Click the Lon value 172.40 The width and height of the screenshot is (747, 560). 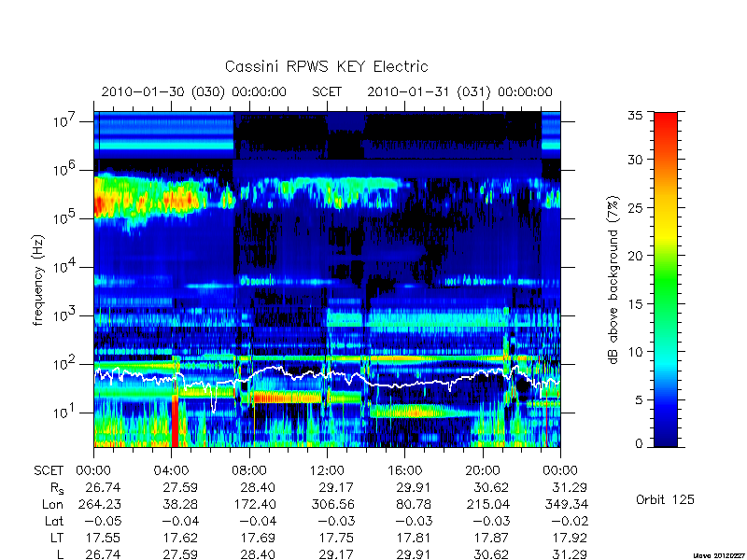coord(253,504)
